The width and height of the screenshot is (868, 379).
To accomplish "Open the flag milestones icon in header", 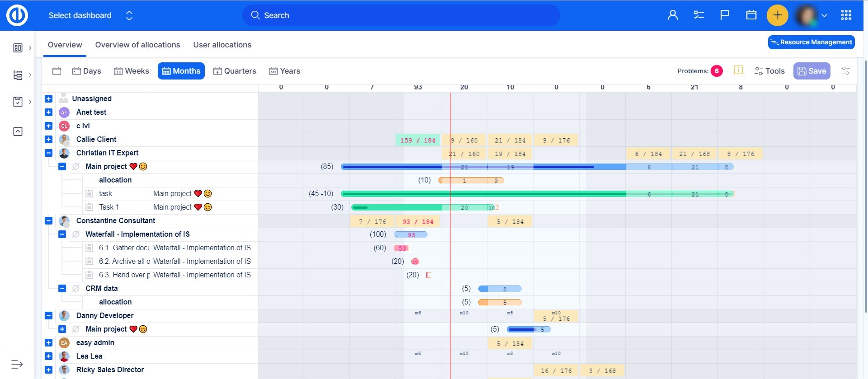I will [725, 15].
